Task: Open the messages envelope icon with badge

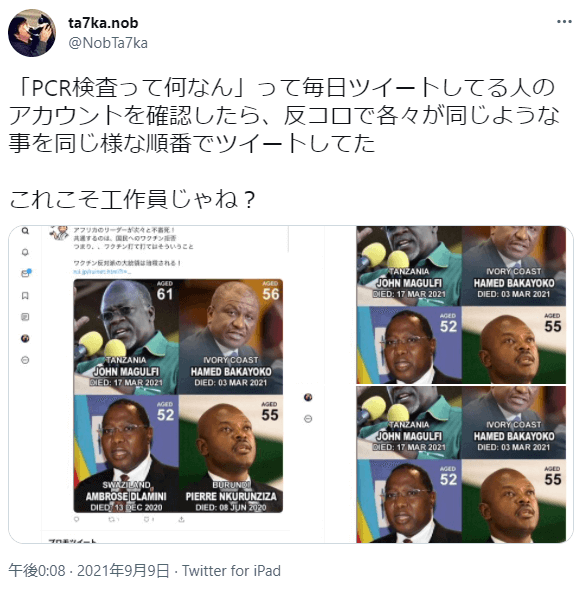Action: [26, 273]
